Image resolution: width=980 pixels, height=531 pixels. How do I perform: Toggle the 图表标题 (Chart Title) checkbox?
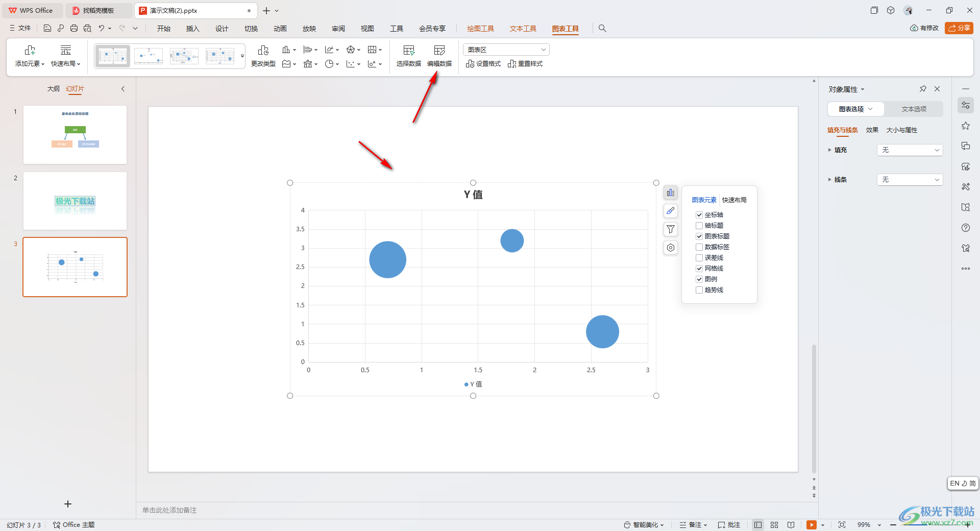point(699,236)
